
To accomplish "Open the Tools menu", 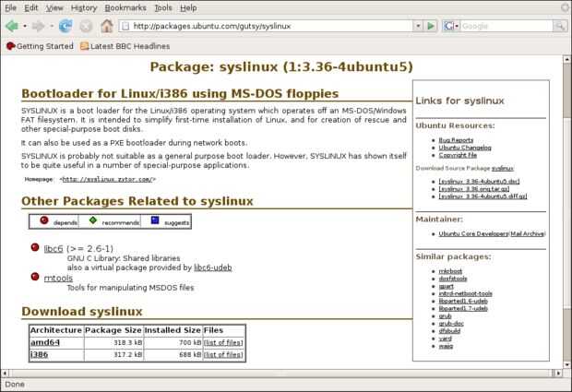I will click(163, 7).
